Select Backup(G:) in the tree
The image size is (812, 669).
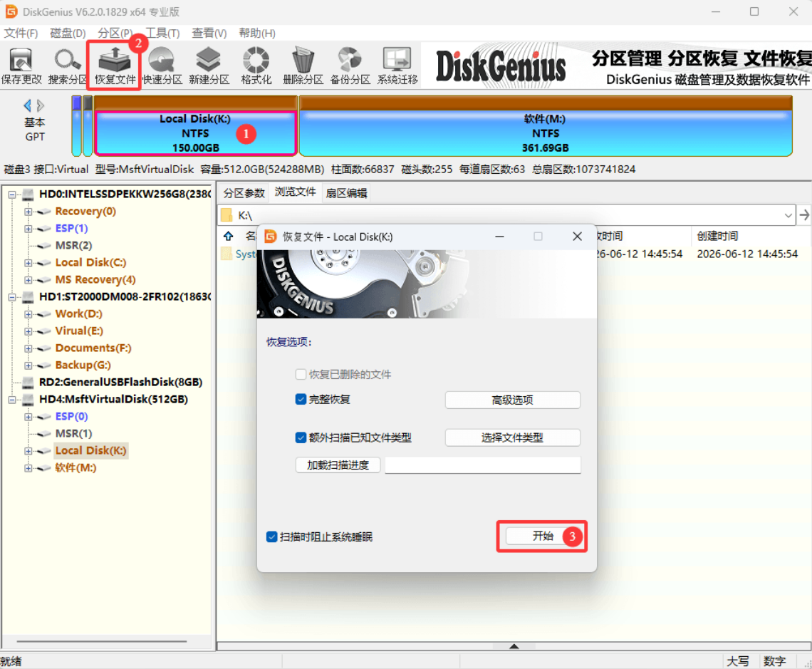coord(83,365)
